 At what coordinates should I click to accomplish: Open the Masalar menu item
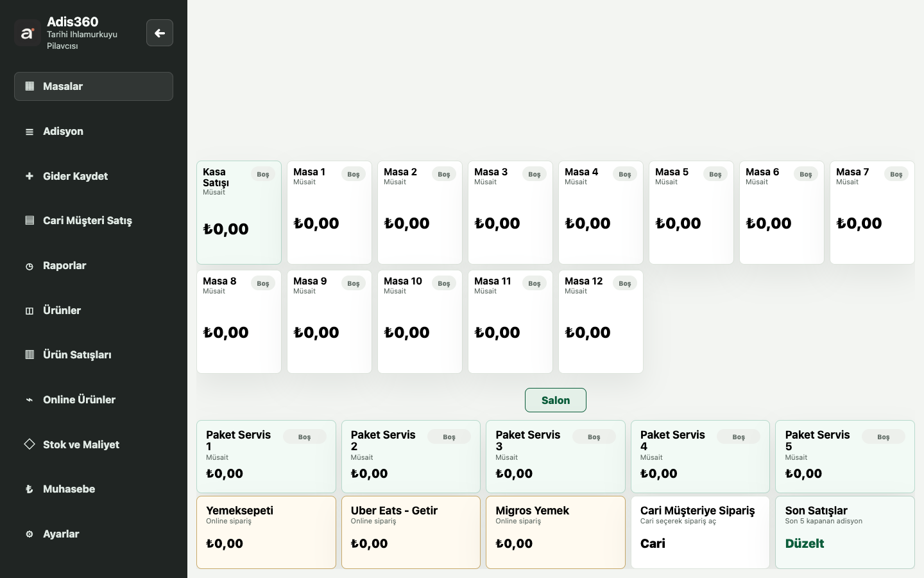pos(94,86)
